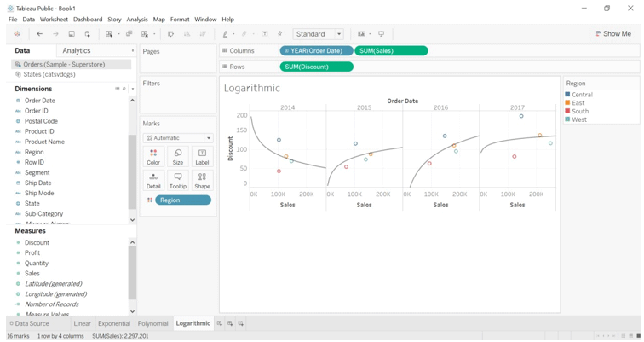Click New Dashboard icon beside sheet tabs
The width and height of the screenshot is (644, 342).
pyautogui.click(x=230, y=323)
